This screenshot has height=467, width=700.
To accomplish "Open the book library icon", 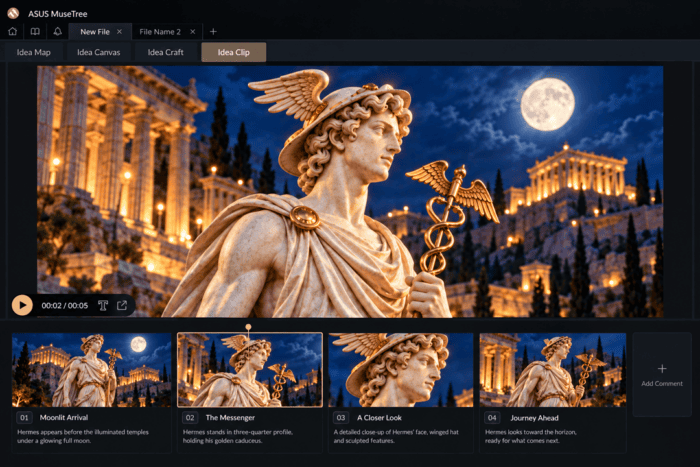I will coord(35,32).
